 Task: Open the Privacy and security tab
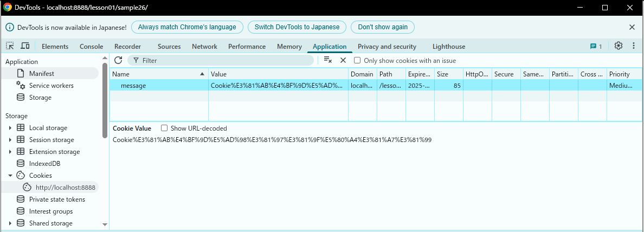387,47
